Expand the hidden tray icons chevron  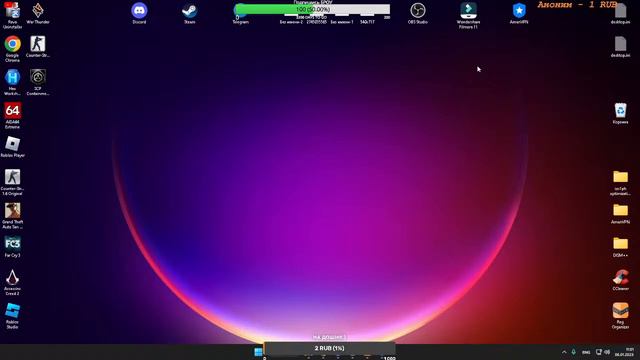(564, 352)
